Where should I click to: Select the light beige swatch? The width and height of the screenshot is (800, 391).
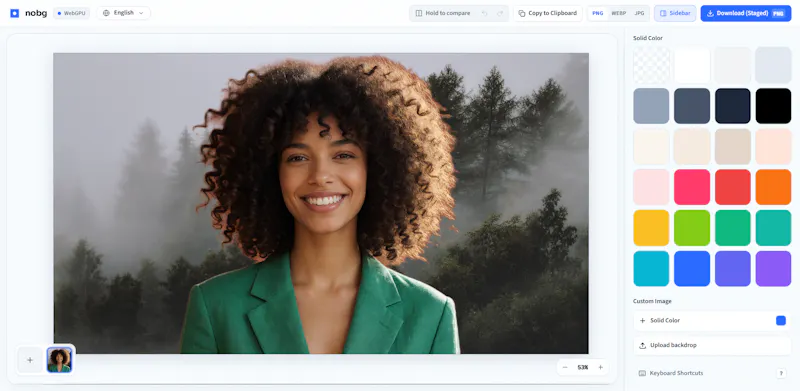click(692, 146)
